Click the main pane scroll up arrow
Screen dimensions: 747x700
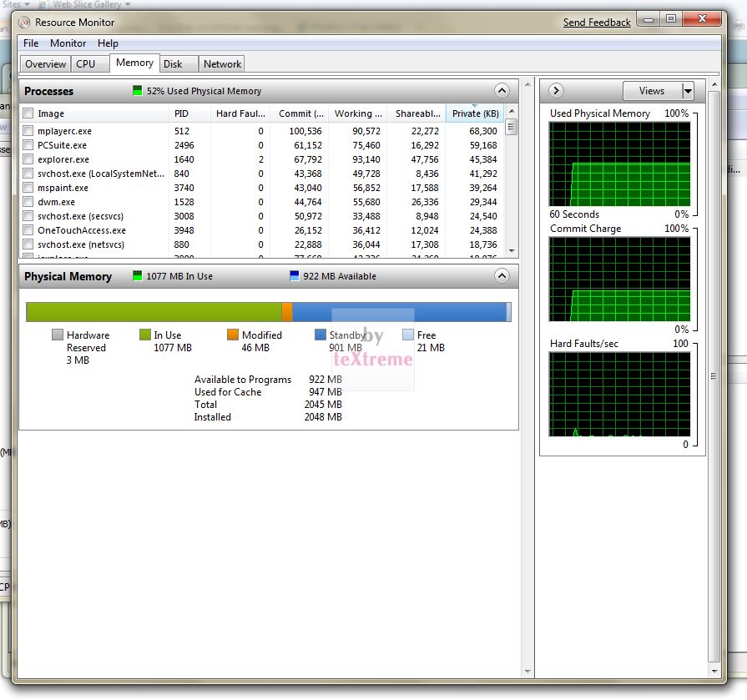(527, 84)
